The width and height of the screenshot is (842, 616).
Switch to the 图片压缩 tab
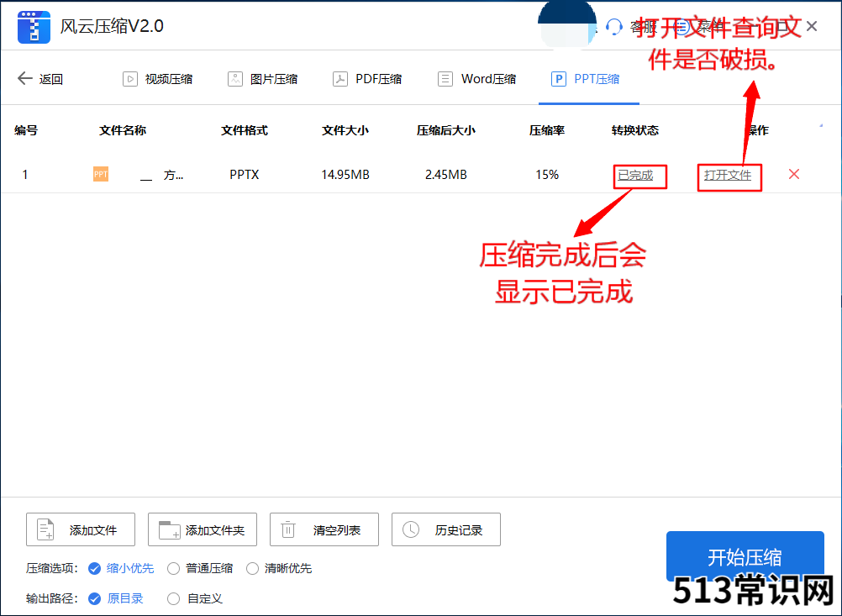pyautogui.click(x=263, y=79)
